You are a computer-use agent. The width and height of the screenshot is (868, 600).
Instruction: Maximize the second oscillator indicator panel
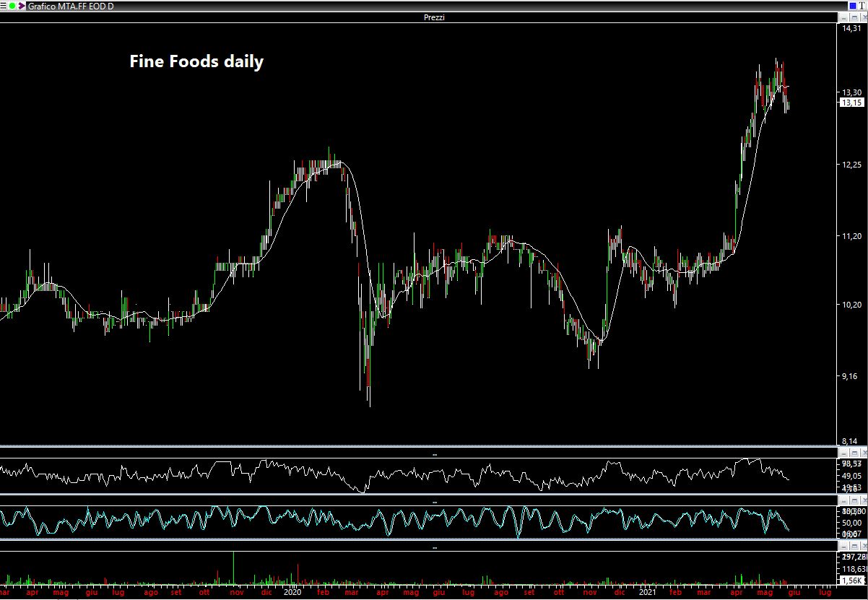[853, 500]
